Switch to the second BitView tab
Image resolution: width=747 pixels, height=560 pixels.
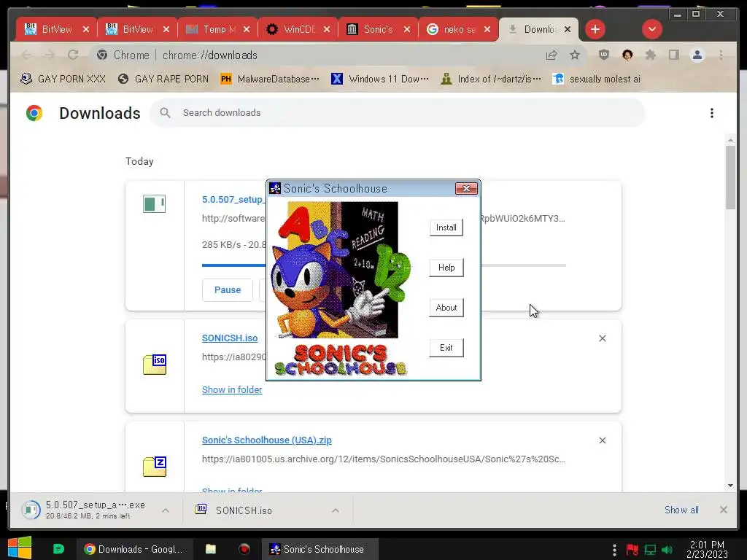pos(137,29)
